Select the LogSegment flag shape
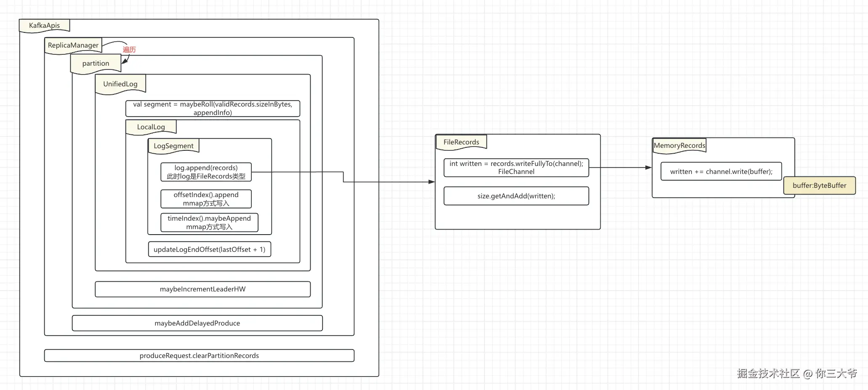 (173, 146)
